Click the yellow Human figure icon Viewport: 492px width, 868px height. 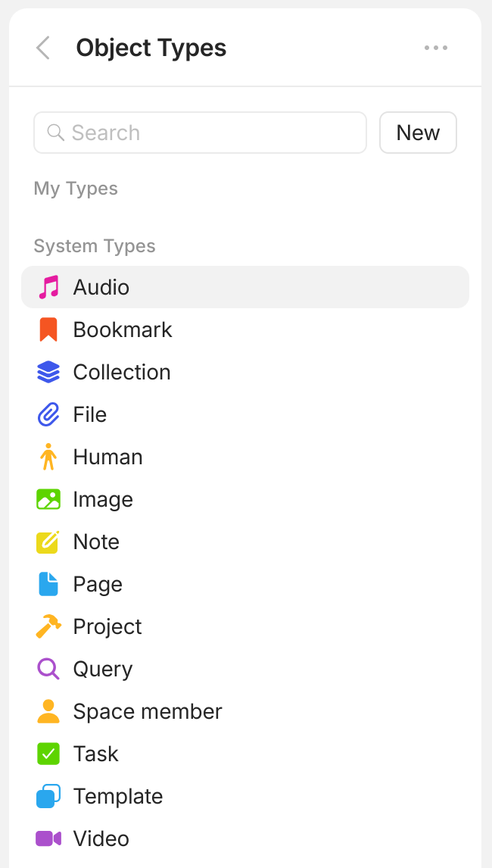(48, 457)
